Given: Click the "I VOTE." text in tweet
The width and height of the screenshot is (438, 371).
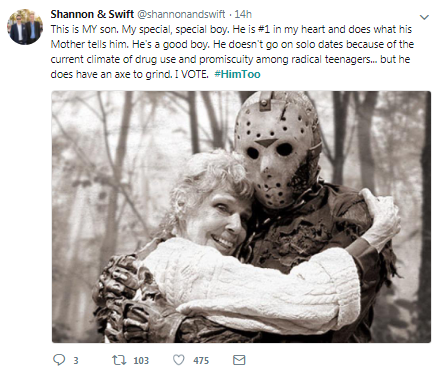Looking at the screenshot, I should pyautogui.click(x=192, y=74).
